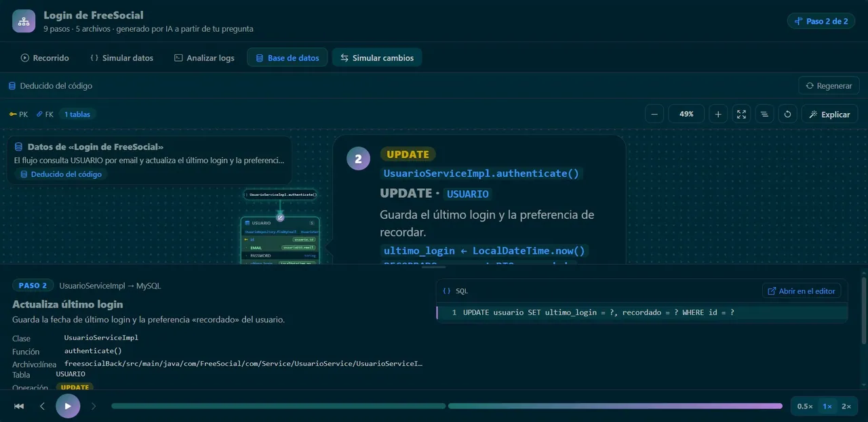The image size is (868, 422).
Task: Switch to the Recorrido tab
Action: 45,58
